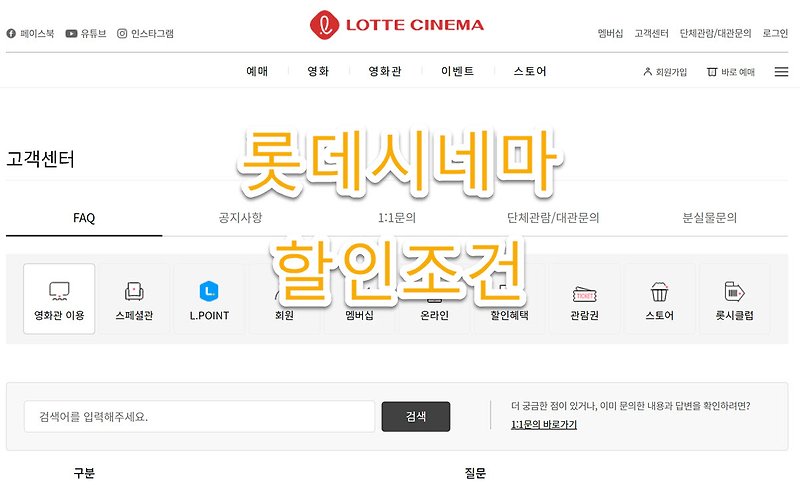The height and width of the screenshot is (489, 800).
Task: Switch to the 1:1문의 tab
Action: tap(397, 218)
